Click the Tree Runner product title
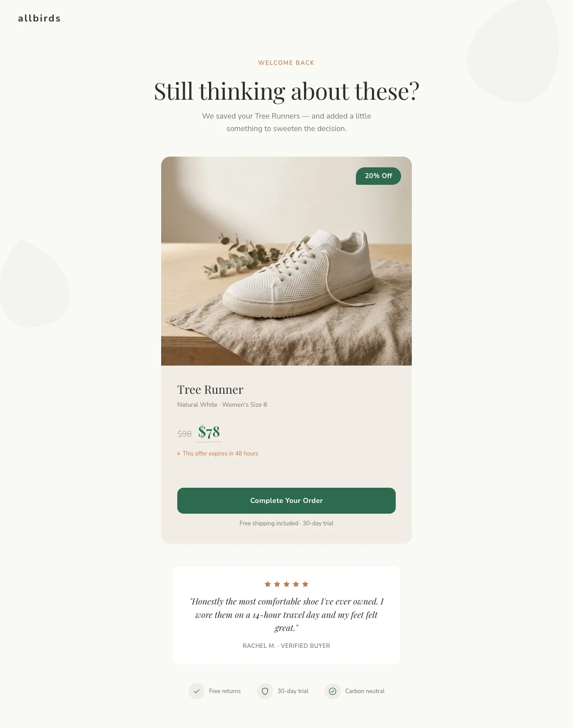The image size is (573, 728). [x=210, y=390]
